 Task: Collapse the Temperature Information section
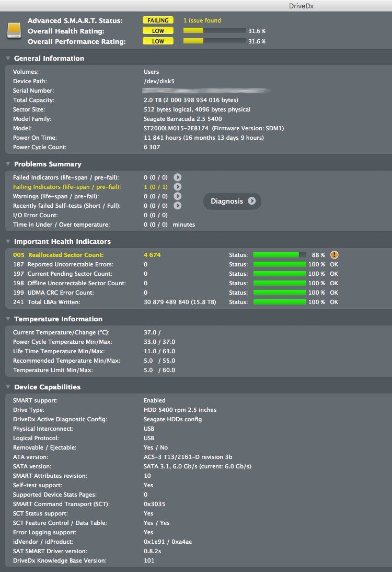point(8,319)
